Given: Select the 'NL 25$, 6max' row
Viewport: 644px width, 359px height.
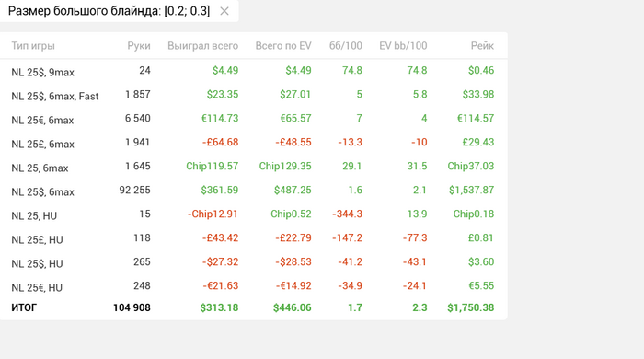Looking at the screenshot, I should point(253,191).
